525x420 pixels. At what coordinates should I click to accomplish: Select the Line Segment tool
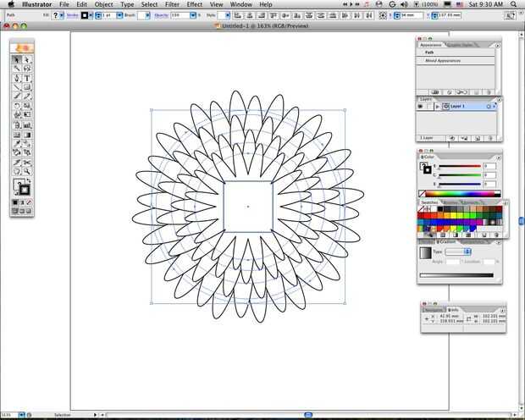click(17, 87)
